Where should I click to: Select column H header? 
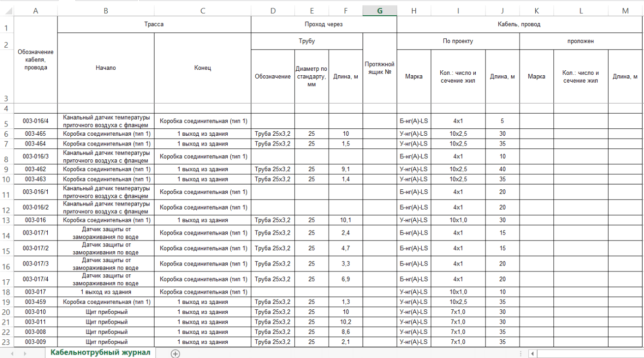[x=414, y=11]
